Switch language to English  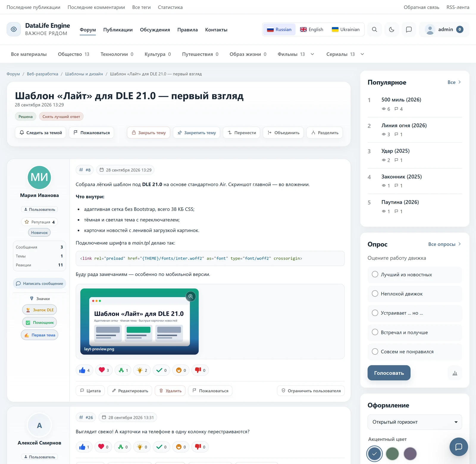point(311,29)
